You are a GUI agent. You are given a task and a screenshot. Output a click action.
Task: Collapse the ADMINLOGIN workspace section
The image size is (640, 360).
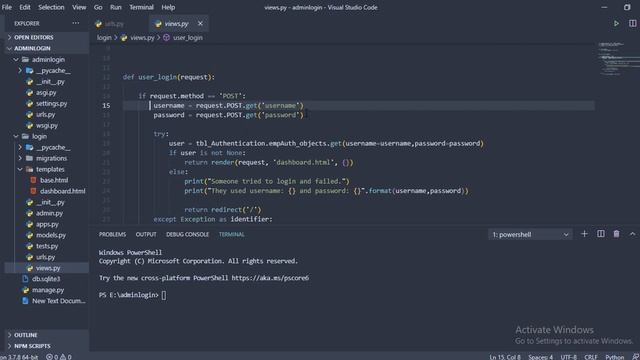(32, 48)
